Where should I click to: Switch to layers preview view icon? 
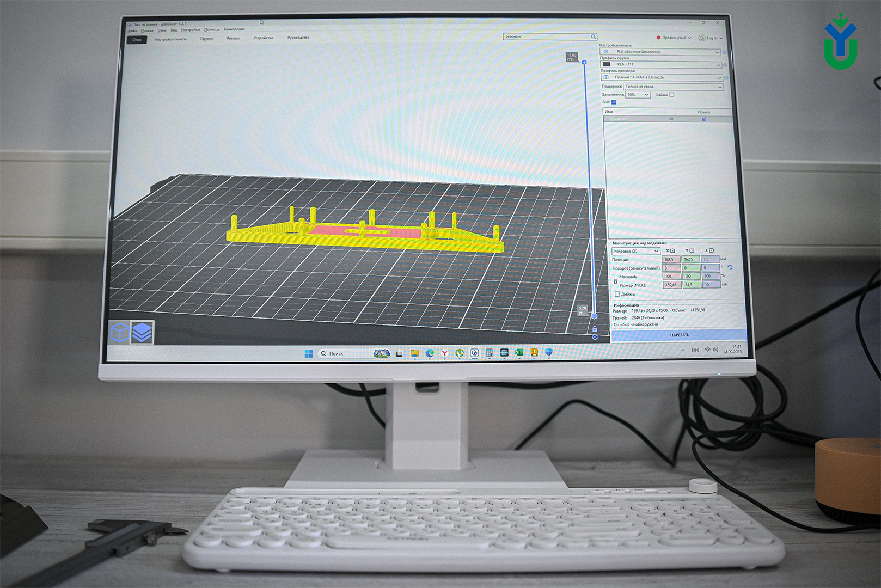(142, 332)
